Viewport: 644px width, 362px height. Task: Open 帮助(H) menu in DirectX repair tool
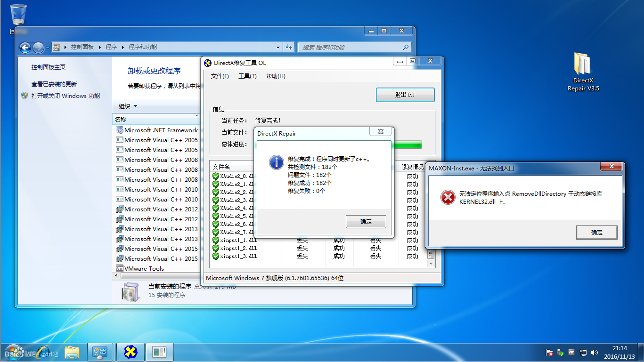(276, 76)
